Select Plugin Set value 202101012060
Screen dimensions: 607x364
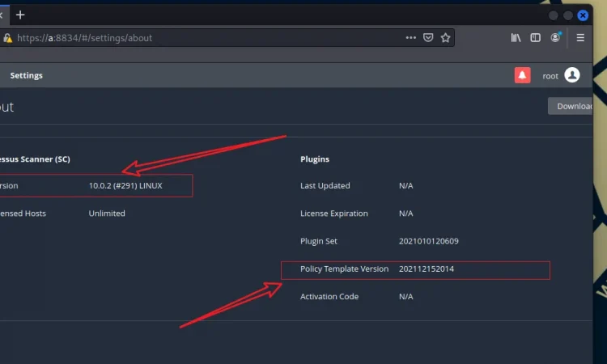(428, 241)
